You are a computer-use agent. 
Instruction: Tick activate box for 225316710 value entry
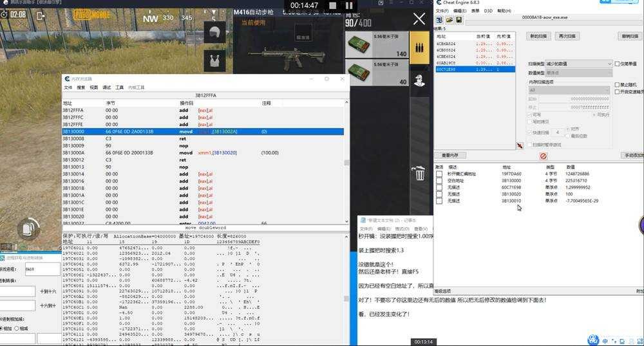(439, 181)
